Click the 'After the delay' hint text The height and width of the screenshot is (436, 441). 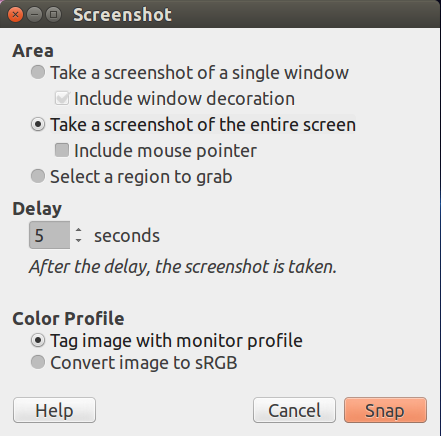183,267
